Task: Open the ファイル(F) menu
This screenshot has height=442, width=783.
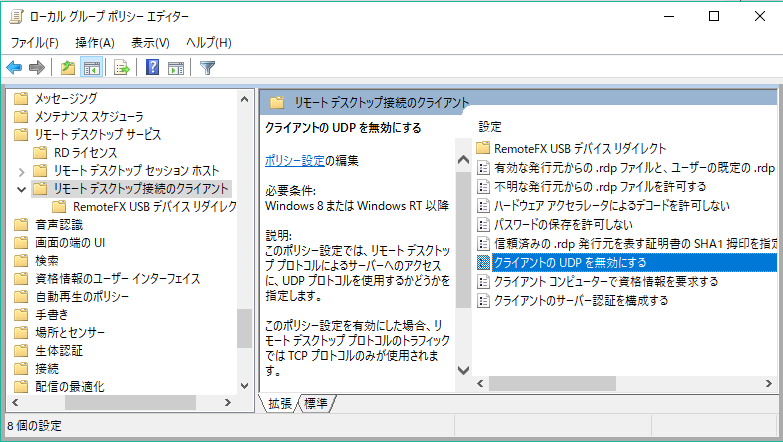Action: [x=34, y=43]
